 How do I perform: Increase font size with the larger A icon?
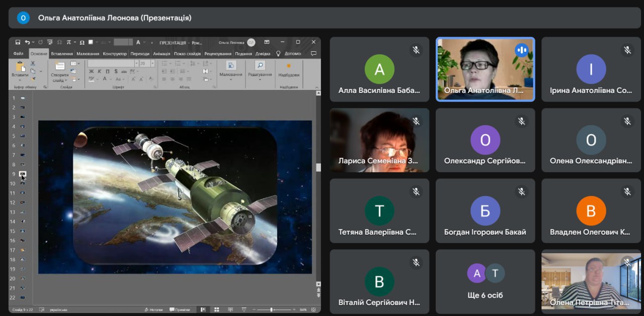point(133,79)
